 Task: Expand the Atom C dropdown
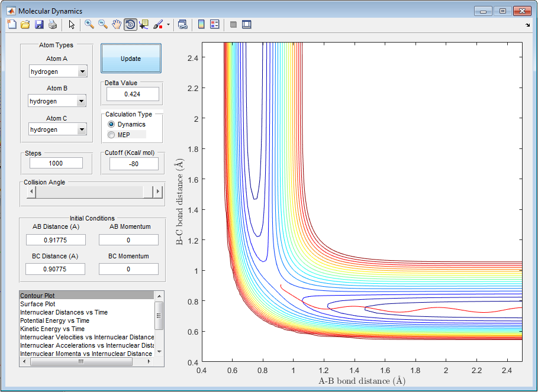click(82, 129)
